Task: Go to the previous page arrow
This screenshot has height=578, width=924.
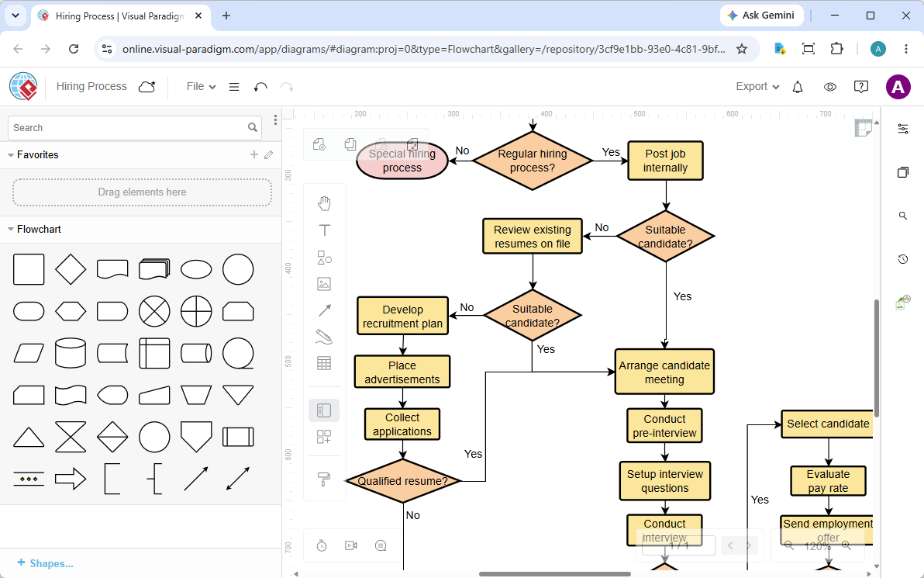Action: coord(730,545)
